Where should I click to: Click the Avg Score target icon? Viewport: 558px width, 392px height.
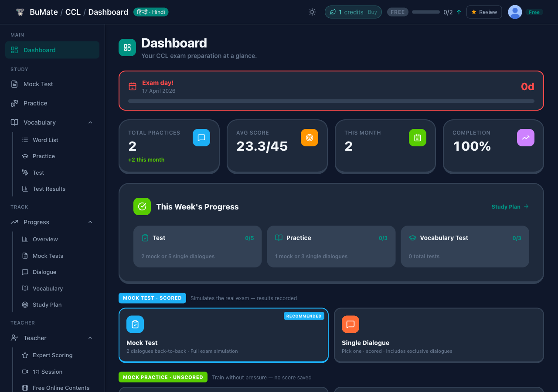310,138
